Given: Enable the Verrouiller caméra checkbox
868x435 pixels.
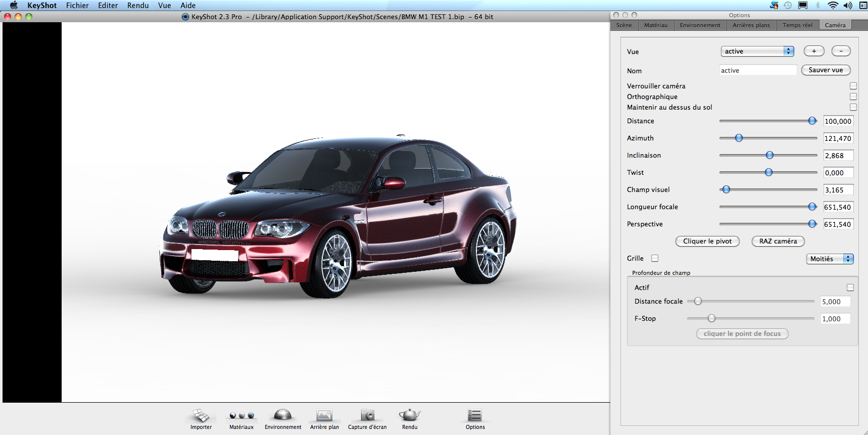Looking at the screenshot, I should coord(853,86).
